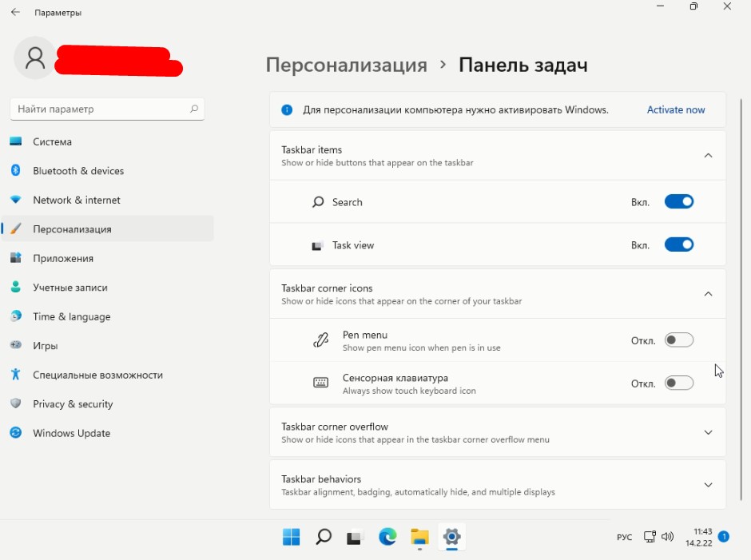Open Task view from the taskbar

point(355,537)
